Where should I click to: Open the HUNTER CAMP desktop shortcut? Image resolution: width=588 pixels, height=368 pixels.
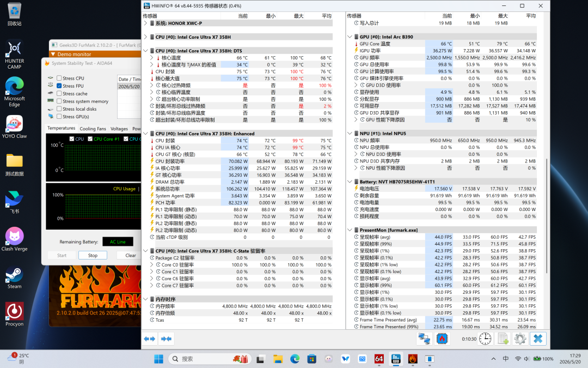pyautogui.click(x=14, y=55)
